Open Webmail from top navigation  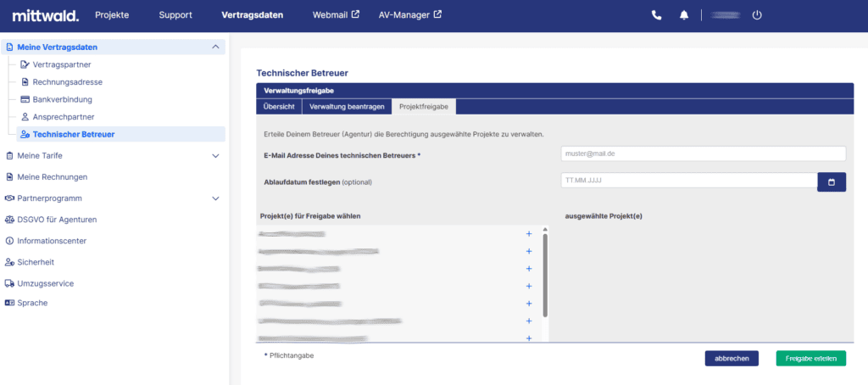336,15
